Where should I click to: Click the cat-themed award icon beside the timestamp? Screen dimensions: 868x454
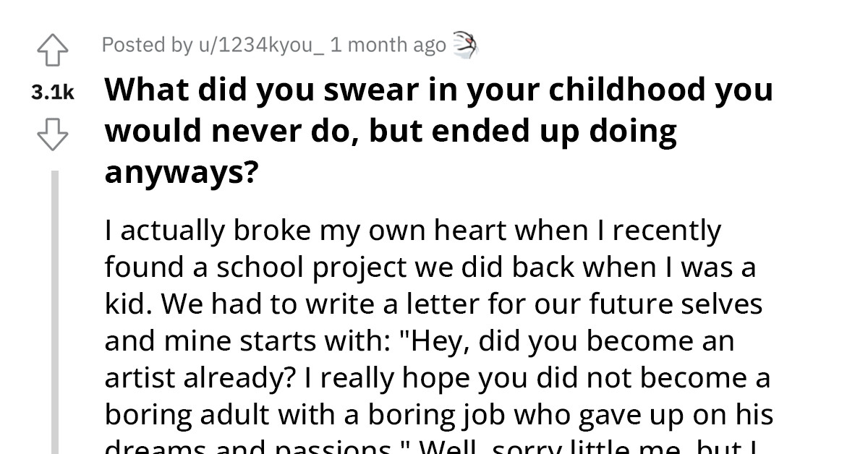467,44
